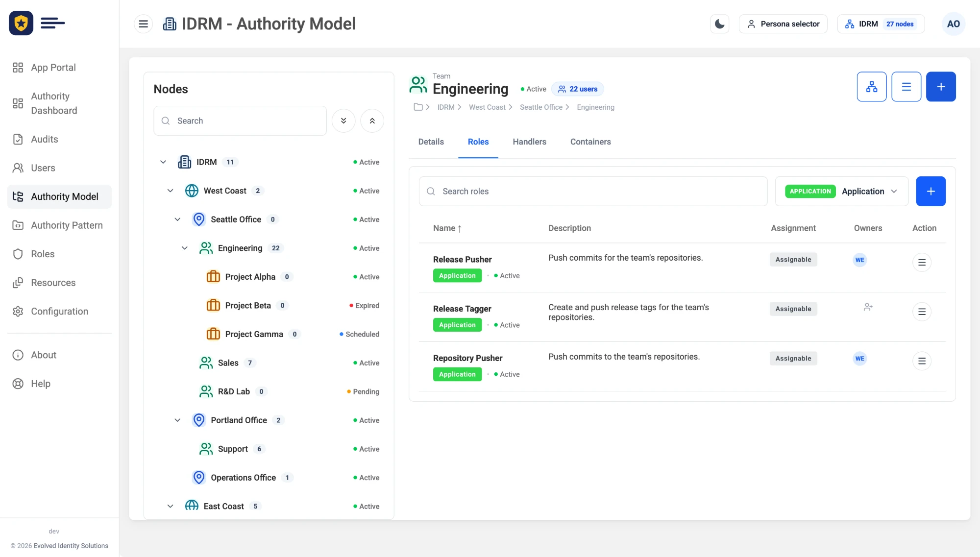Screen dimensions: 980x557
Task: Sort roles by the Name column header
Action: (x=447, y=228)
